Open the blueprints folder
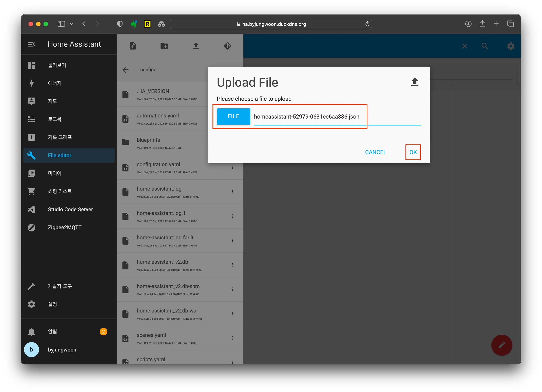 (x=162, y=143)
